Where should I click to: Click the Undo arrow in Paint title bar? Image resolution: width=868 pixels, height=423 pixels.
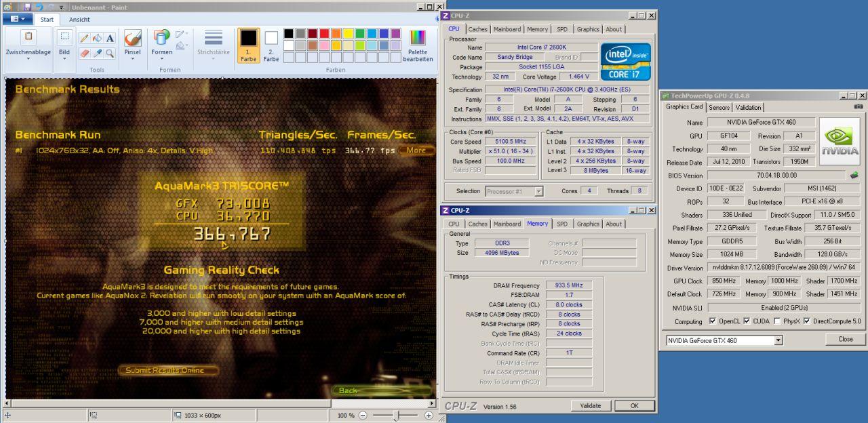[39, 7]
